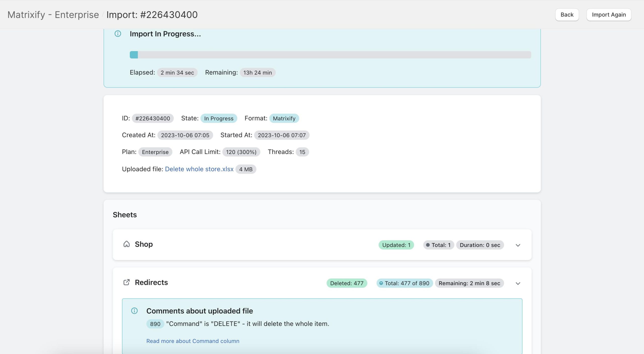Open Read more about Command column link
The image size is (644, 354).
click(x=193, y=341)
